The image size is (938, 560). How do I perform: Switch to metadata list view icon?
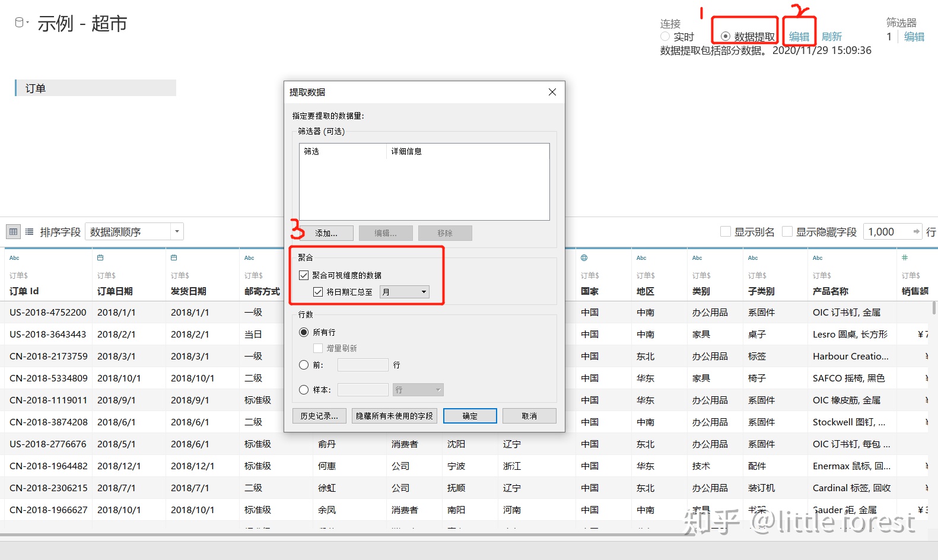pos(29,232)
